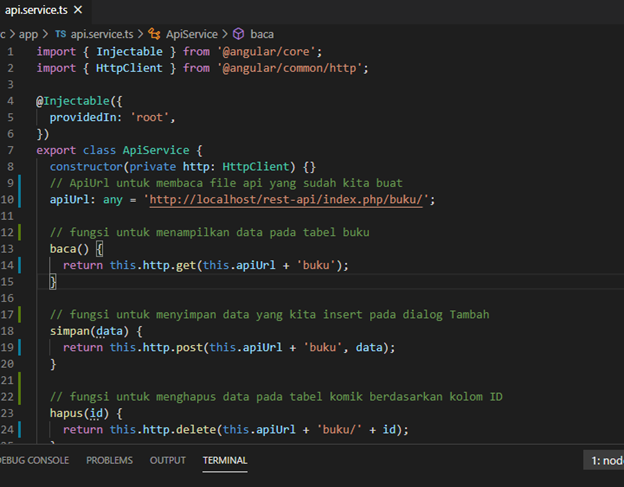The image size is (624, 487).
Task: Click the '@angular/core' string
Action: (266, 52)
